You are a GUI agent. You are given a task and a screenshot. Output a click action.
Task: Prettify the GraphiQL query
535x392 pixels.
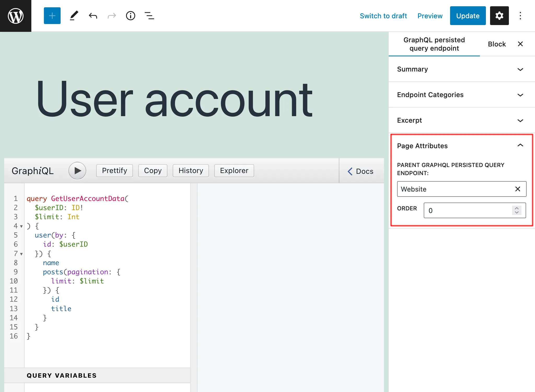[x=114, y=171]
